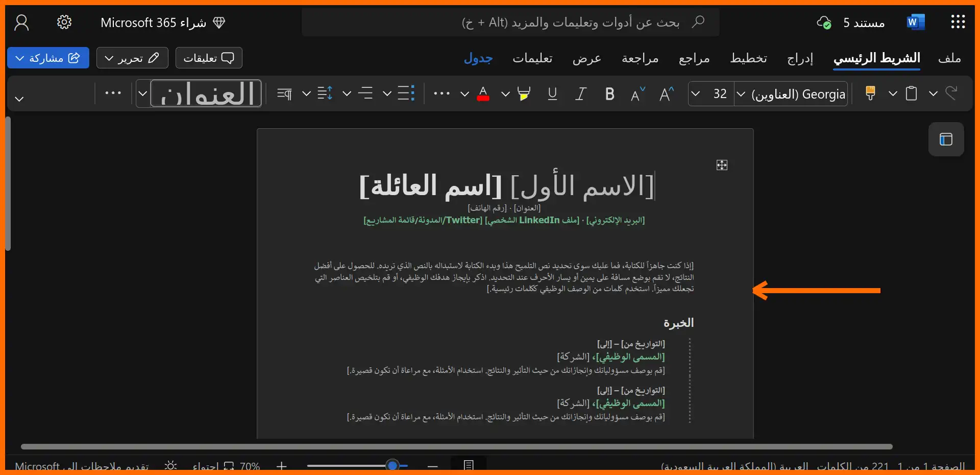
Task: Click the right-to-left text direction icon
Action: pyautogui.click(x=284, y=93)
